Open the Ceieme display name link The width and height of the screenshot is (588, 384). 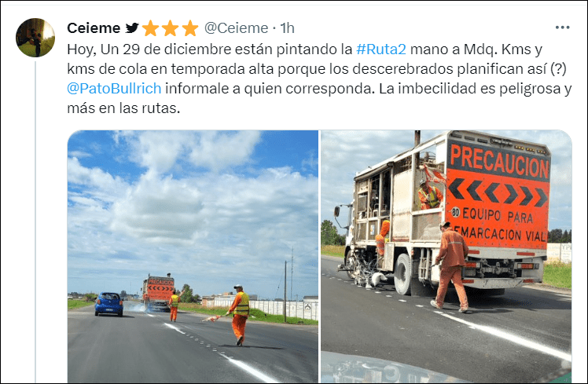94,28
